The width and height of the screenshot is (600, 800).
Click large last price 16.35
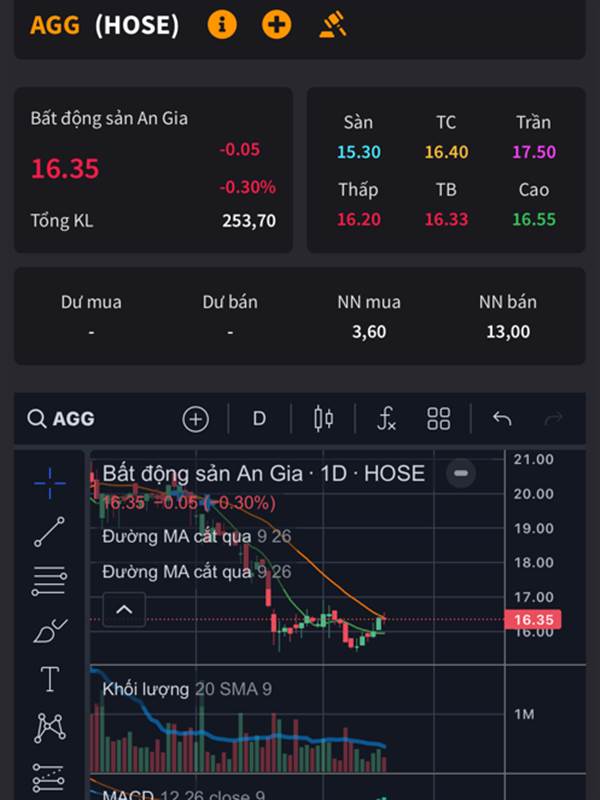pyautogui.click(x=65, y=169)
